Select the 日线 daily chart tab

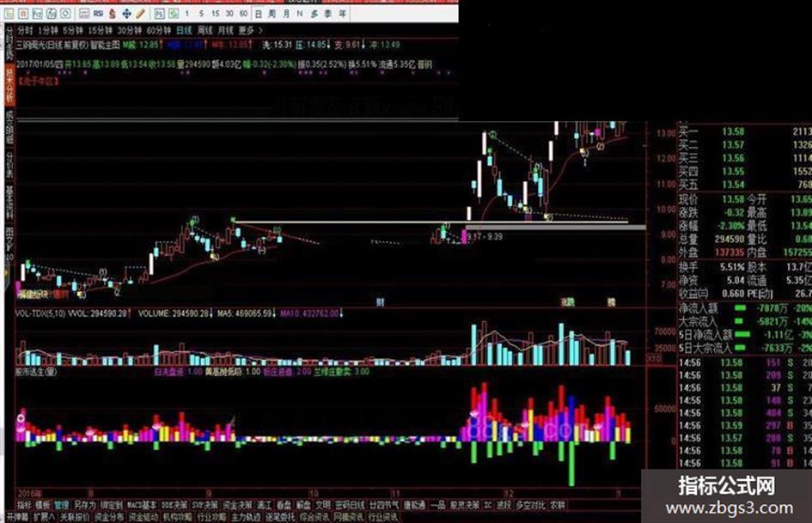click(x=184, y=31)
